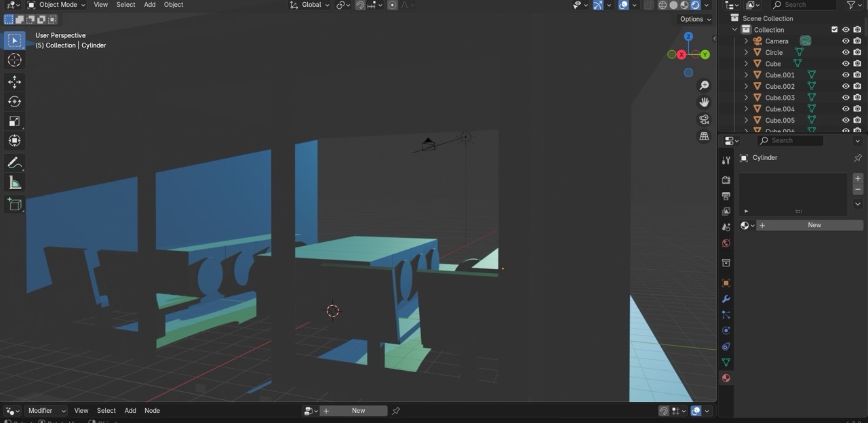Select the Move tool in toolbar

14,81
